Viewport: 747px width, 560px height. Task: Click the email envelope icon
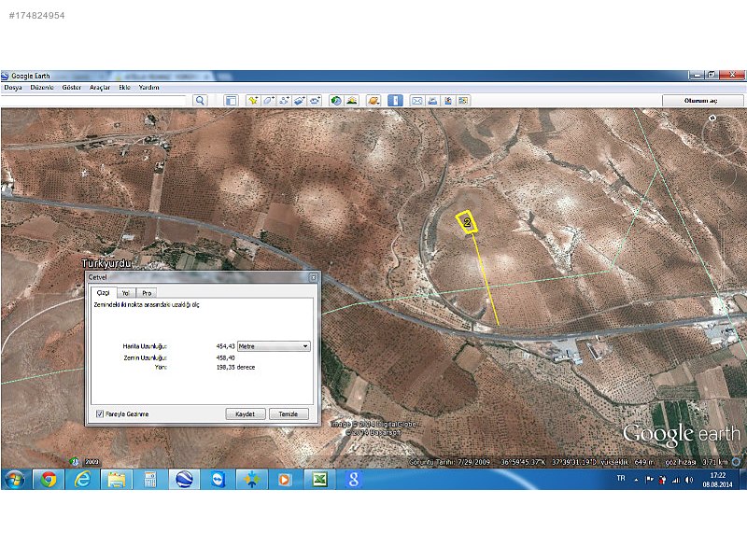[x=416, y=101]
